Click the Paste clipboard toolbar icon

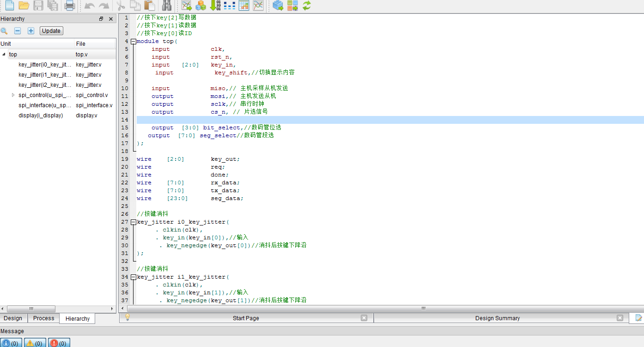149,6
